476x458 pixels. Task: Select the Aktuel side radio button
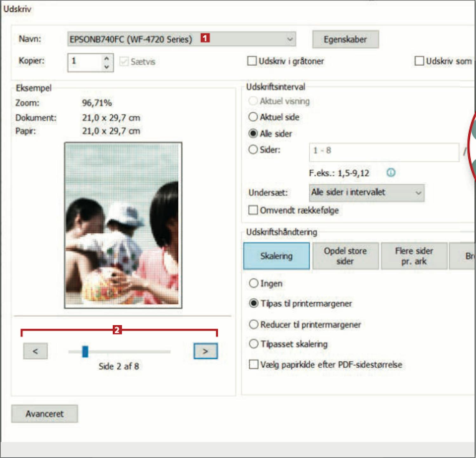pos(253,117)
